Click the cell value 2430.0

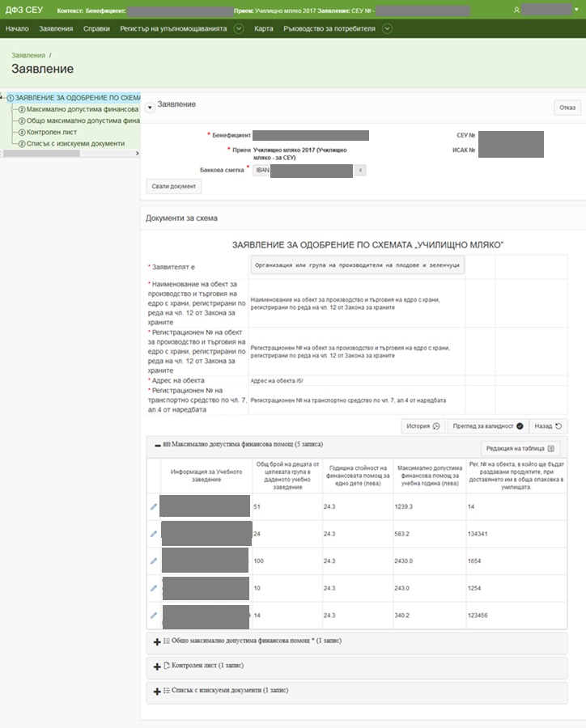(x=403, y=561)
